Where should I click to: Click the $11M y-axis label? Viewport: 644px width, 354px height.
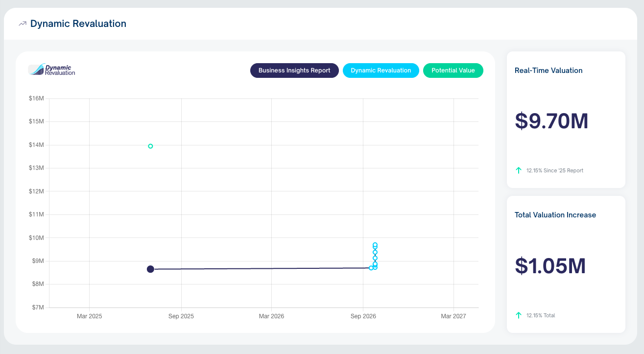coord(37,214)
